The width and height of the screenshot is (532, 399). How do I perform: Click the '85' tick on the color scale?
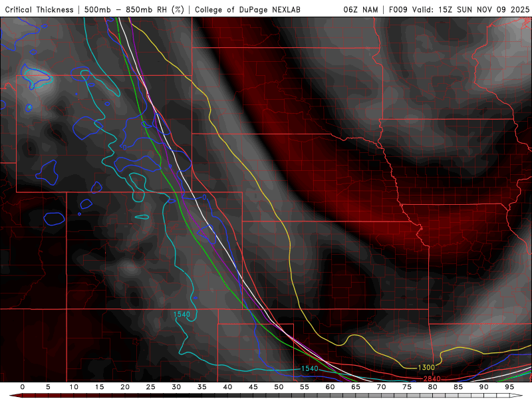pyautogui.click(x=458, y=387)
